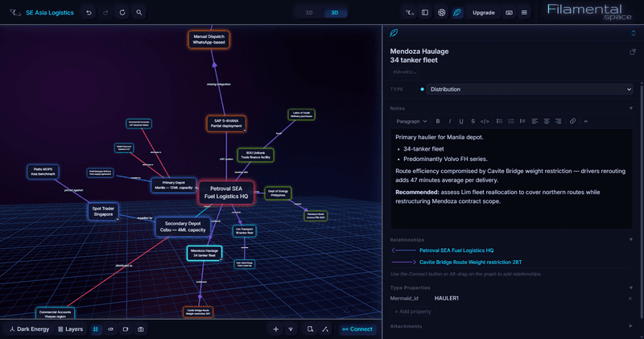Click the details panel scrollbar

click(642, 201)
